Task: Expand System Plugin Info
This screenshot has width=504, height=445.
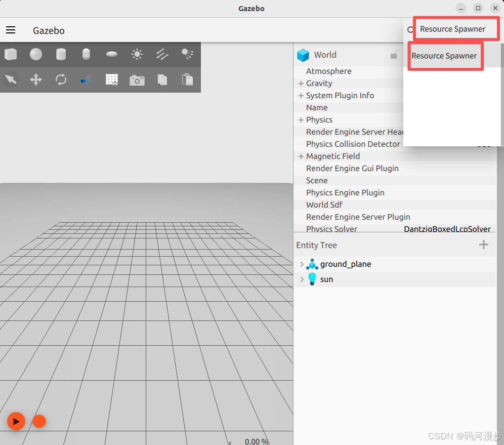Action: coord(301,96)
